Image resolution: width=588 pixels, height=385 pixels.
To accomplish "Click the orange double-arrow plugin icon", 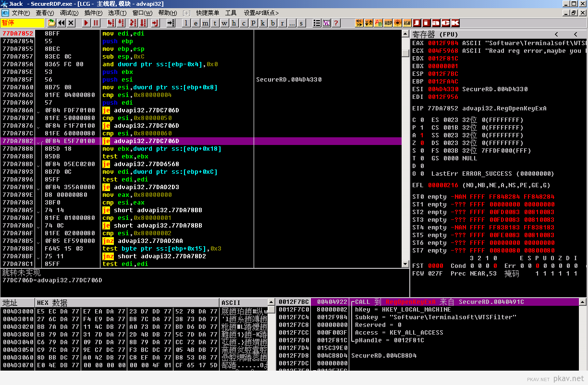I will coord(359,23).
